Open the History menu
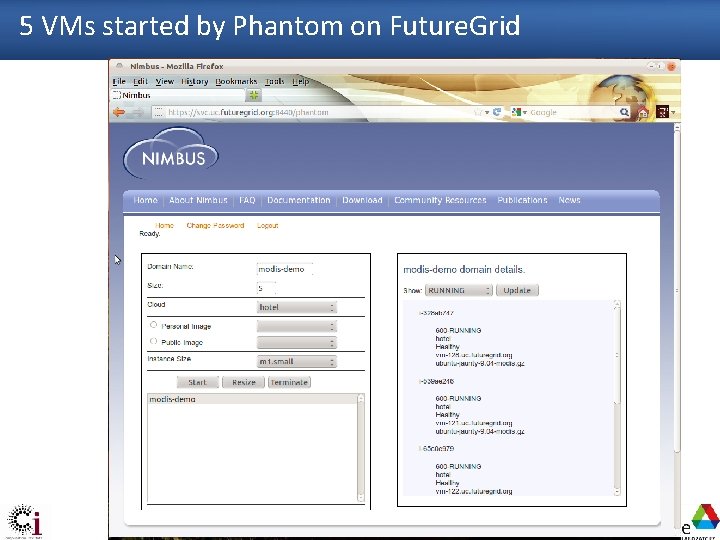 click(x=195, y=81)
